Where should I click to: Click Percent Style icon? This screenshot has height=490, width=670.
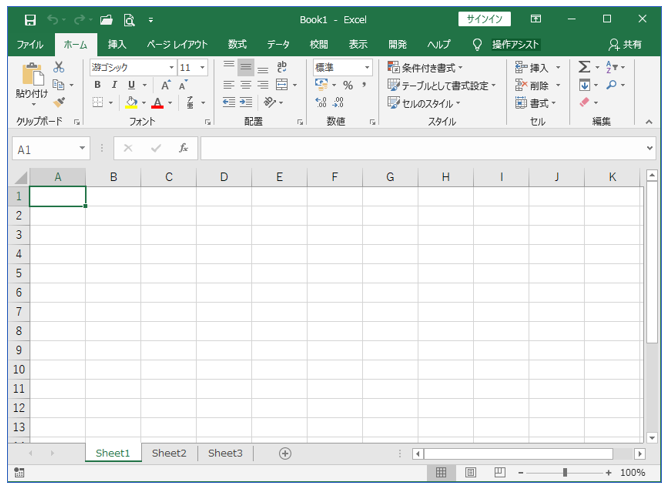coord(348,85)
